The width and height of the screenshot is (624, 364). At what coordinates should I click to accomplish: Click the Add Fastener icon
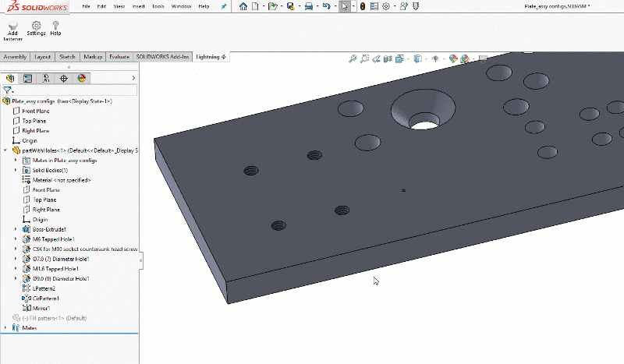[12, 27]
